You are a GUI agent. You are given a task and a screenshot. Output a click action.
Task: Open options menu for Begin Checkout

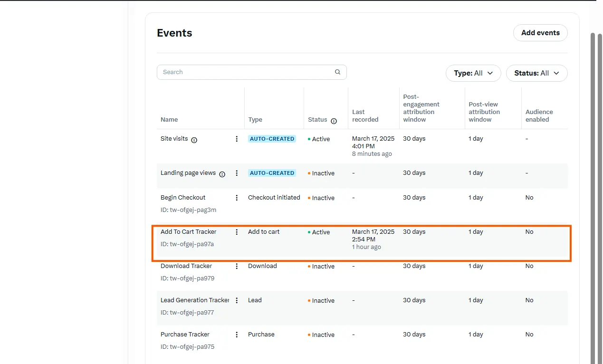click(x=237, y=198)
